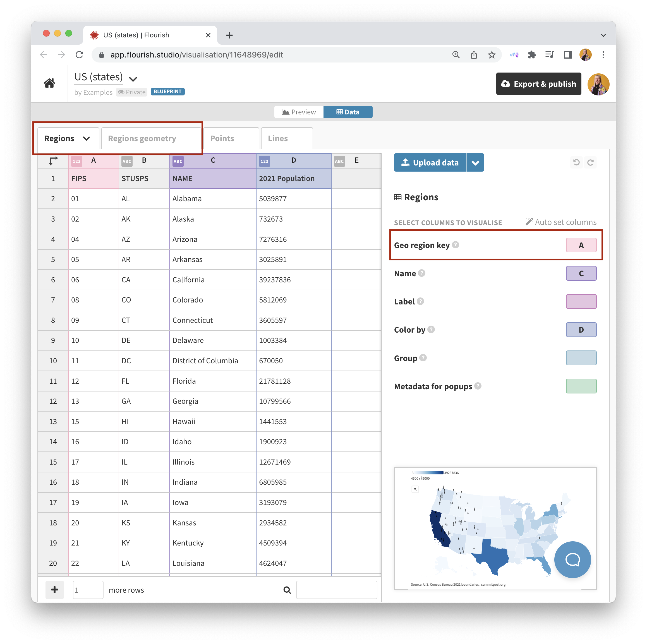This screenshot has width=647, height=644.
Task: Select the Name column swatch labeled C
Action: pos(581,273)
